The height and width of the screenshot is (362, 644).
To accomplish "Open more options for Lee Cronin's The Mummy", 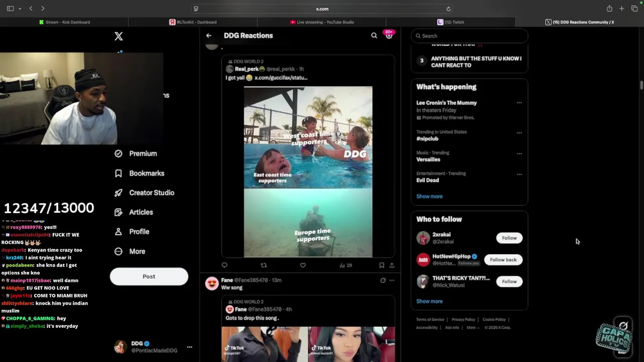I will pos(519,103).
